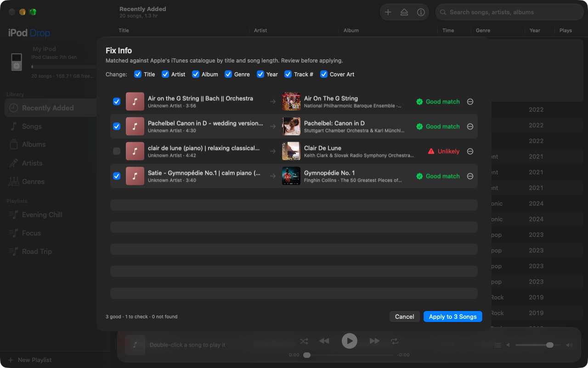Toggle shuffle in the player bar

tap(304, 341)
